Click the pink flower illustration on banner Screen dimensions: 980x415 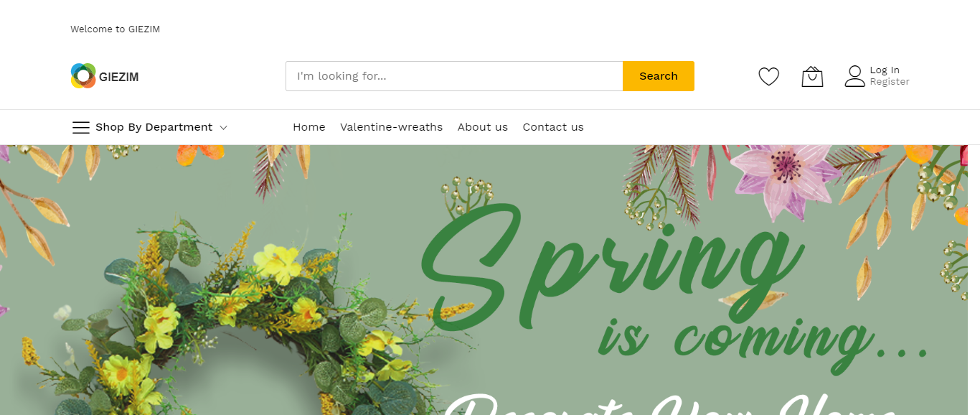pos(786,179)
